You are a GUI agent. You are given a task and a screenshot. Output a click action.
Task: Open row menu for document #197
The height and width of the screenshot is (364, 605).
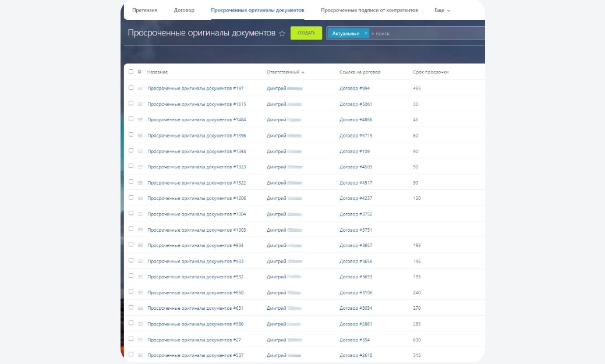pyautogui.click(x=140, y=89)
